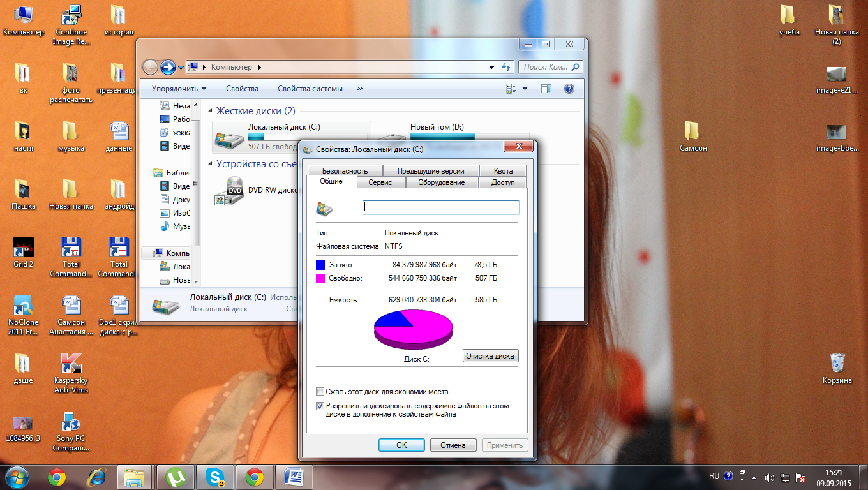Viewport: 868px width, 490px height.
Task: Click the disk label text field
Action: click(x=441, y=207)
